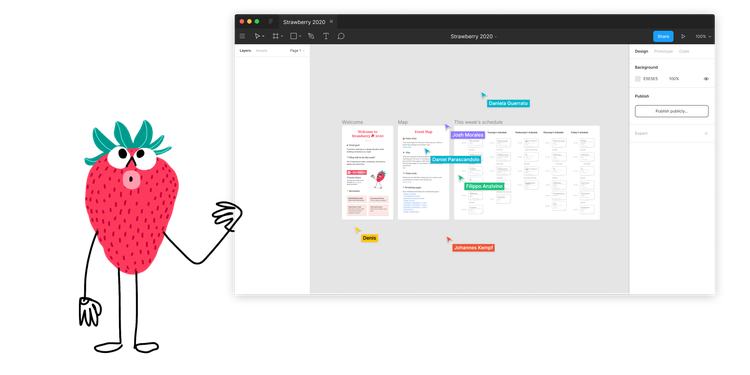Select the Welcome frame on canvas

pyautogui.click(x=367, y=173)
